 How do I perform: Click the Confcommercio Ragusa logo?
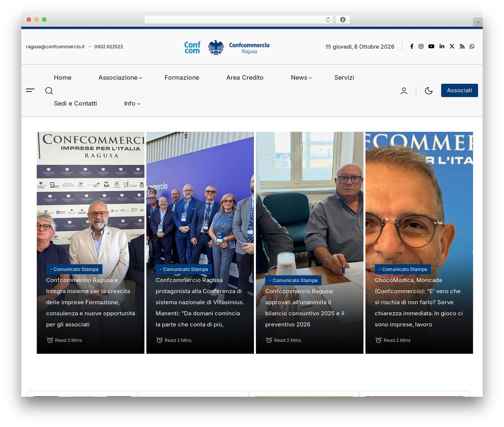pyautogui.click(x=227, y=47)
